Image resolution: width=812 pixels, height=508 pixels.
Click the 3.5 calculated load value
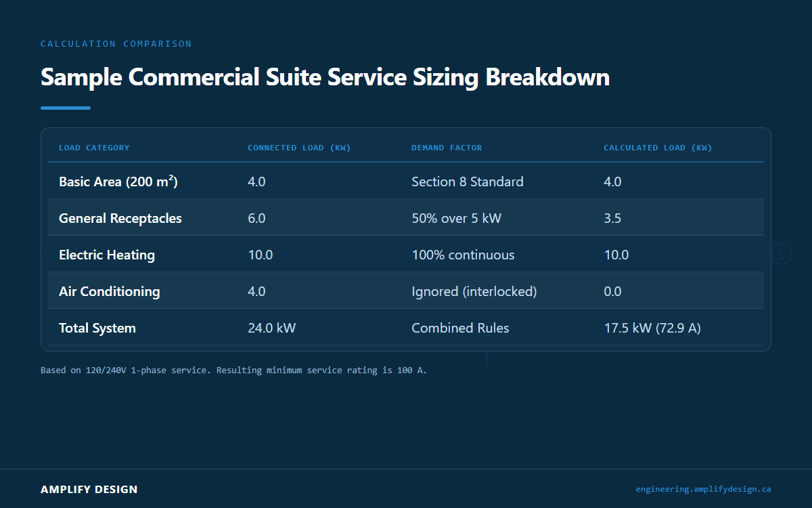tap(612, 218)
